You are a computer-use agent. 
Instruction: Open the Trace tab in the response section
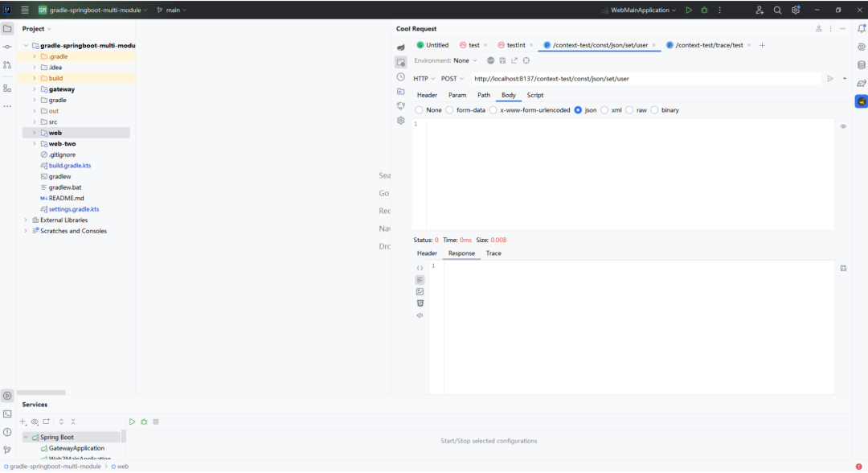pyautogui.click(x=493, y=253)
